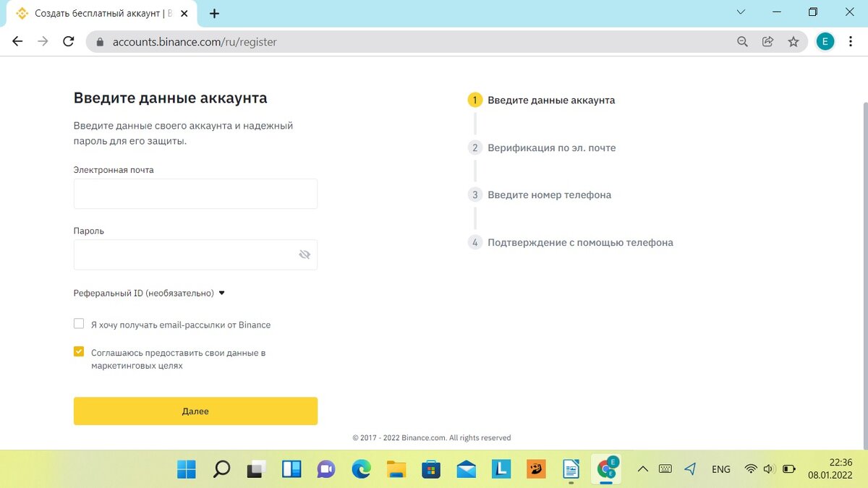Open the Widgets taskbar icon
This screenshot has height=488, width=868.
292,469
